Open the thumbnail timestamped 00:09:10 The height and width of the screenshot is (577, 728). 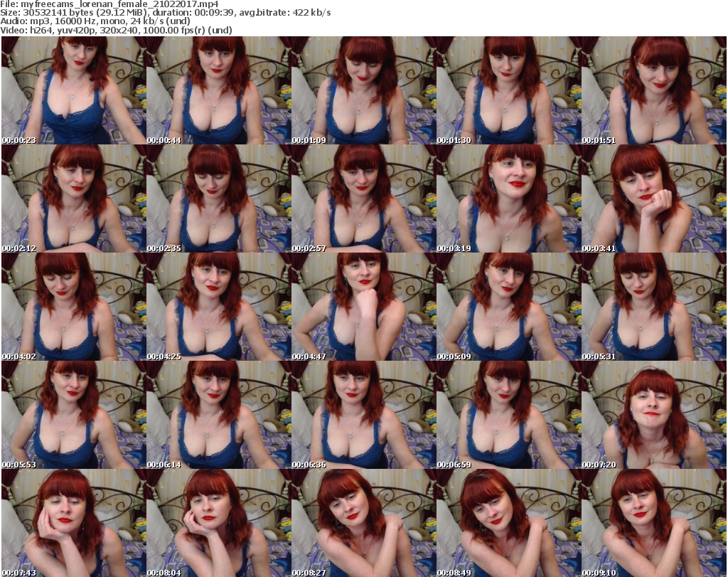[654, 523]
